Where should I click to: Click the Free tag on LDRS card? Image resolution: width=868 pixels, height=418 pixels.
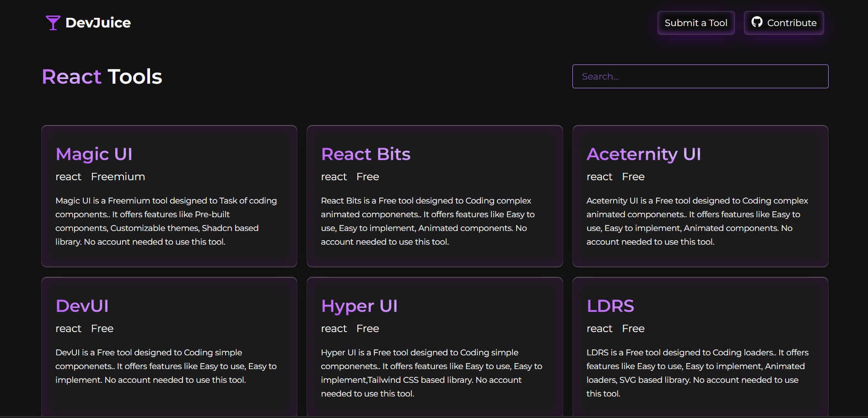pyautogui.click(x=633, y=328)
